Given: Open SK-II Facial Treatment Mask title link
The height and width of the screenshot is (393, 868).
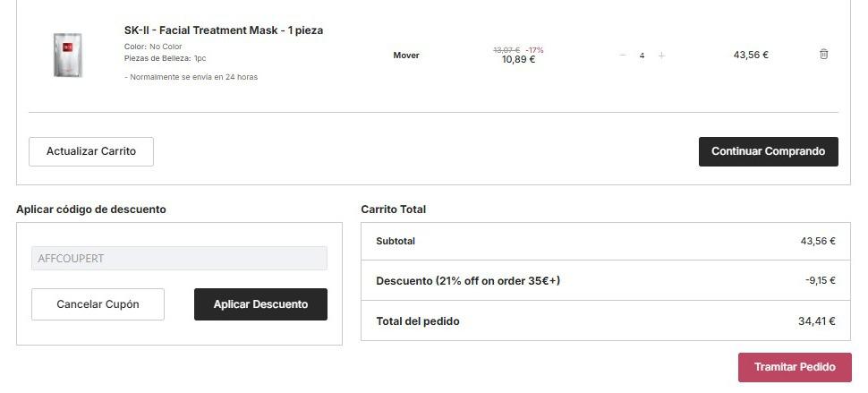Looking at the screenshot, I should [x=224, y=30].
